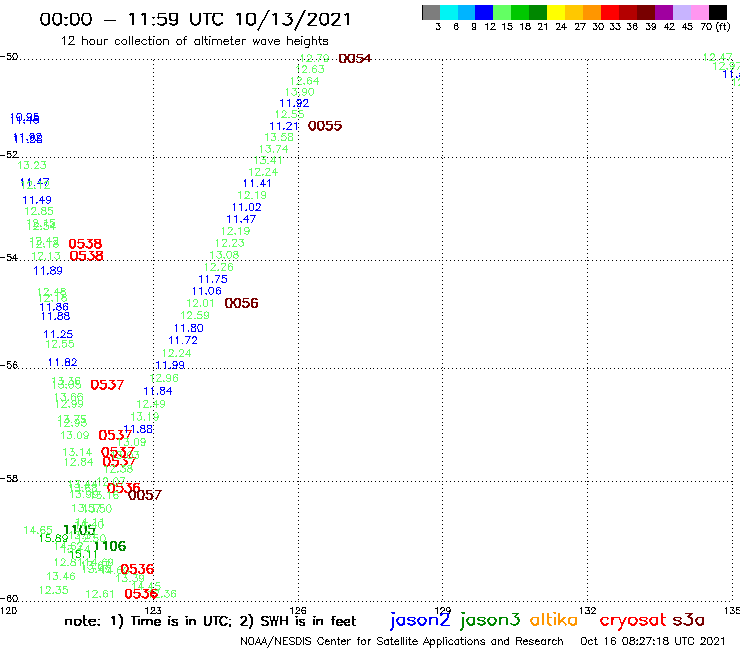
Task: Click the cyan swatch in the wave-height legend
Action: point(449,12)
